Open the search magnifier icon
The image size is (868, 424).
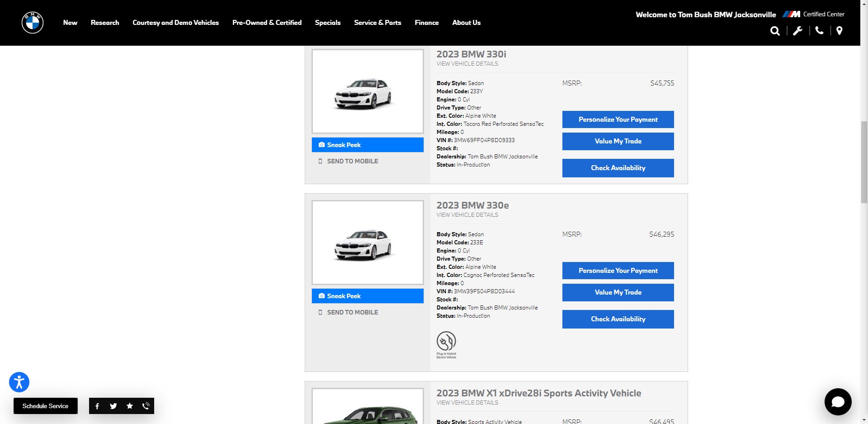(775, 31)
